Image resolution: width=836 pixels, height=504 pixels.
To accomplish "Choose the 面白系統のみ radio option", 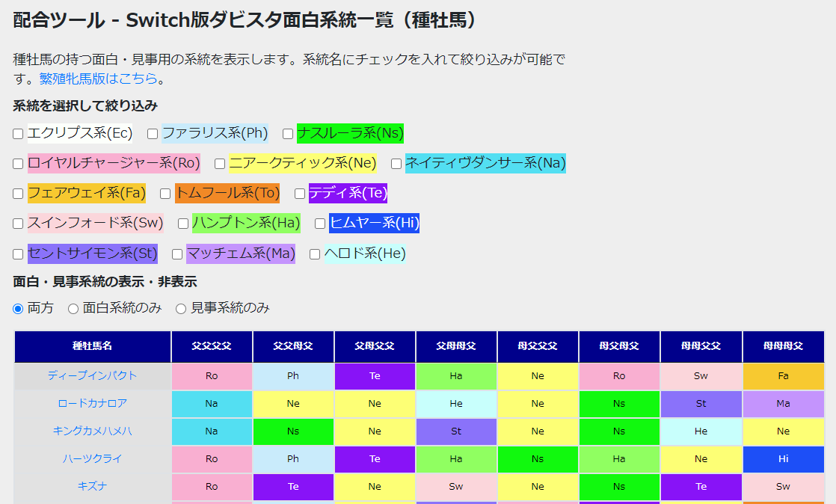I will (73, 309).
